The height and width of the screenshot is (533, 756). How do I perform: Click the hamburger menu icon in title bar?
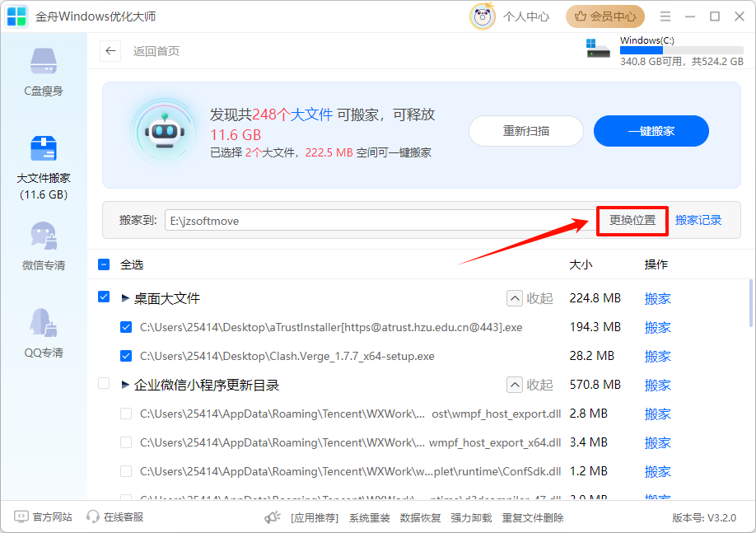coord(665,16)
